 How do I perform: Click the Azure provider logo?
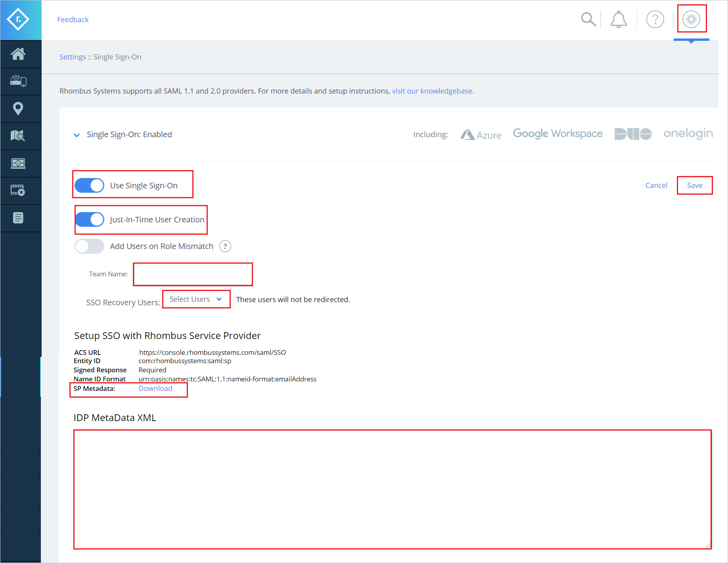[x=481, y=135]
